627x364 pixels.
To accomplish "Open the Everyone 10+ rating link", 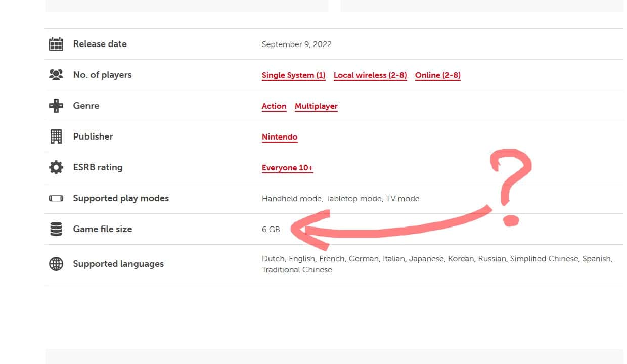I will [x=288, y=168].
